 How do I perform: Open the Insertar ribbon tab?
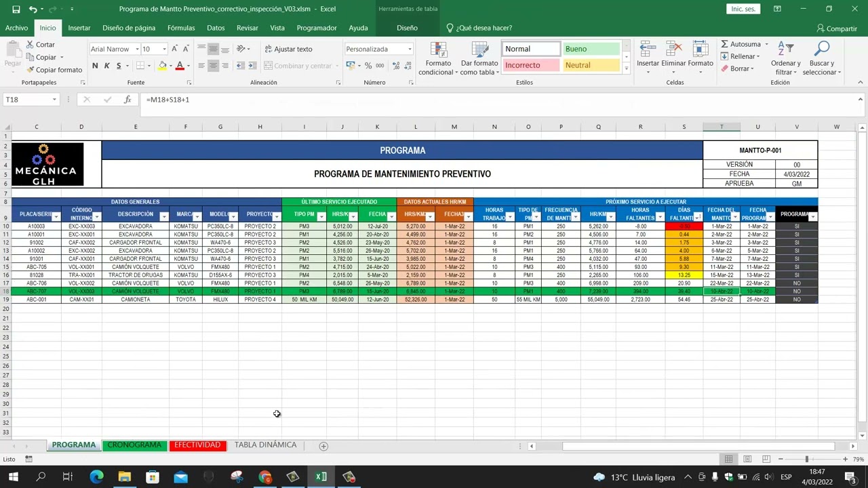click(79, 28)
